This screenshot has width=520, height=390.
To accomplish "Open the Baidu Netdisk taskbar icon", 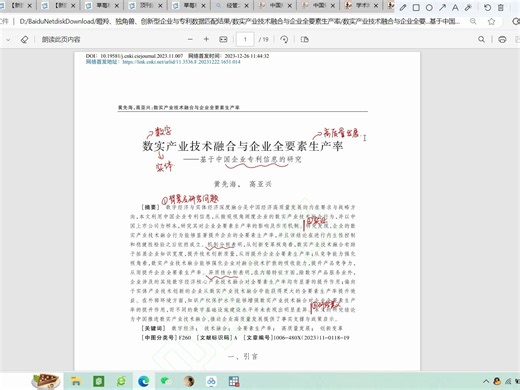I will [211, 381].
